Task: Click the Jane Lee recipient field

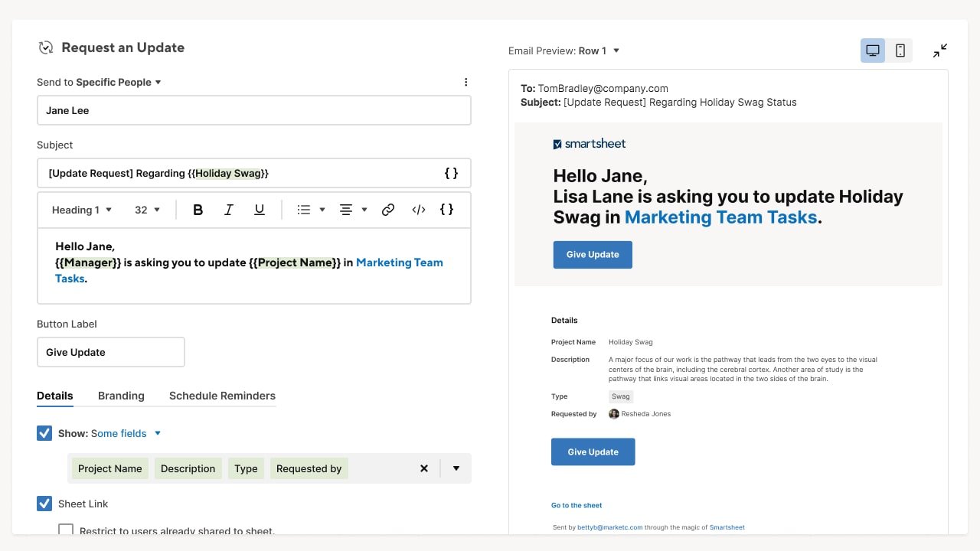Action: (253, 110)
